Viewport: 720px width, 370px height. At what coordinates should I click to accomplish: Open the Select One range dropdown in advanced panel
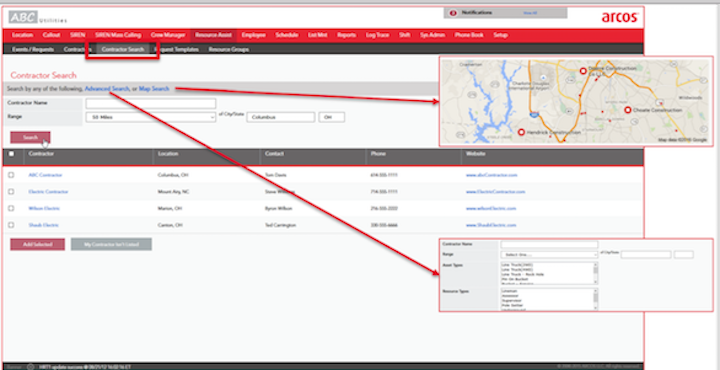pyautogui.click(x=549, y=255)
